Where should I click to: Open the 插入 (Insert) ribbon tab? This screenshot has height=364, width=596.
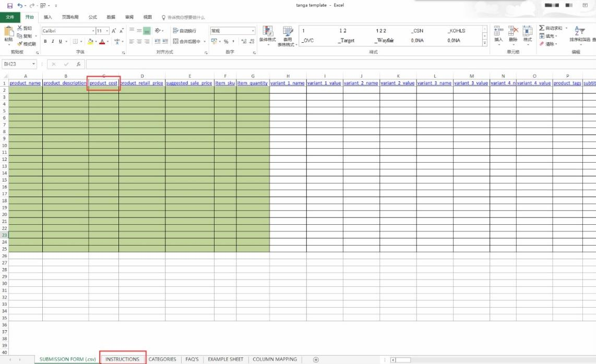coord(47,17)
